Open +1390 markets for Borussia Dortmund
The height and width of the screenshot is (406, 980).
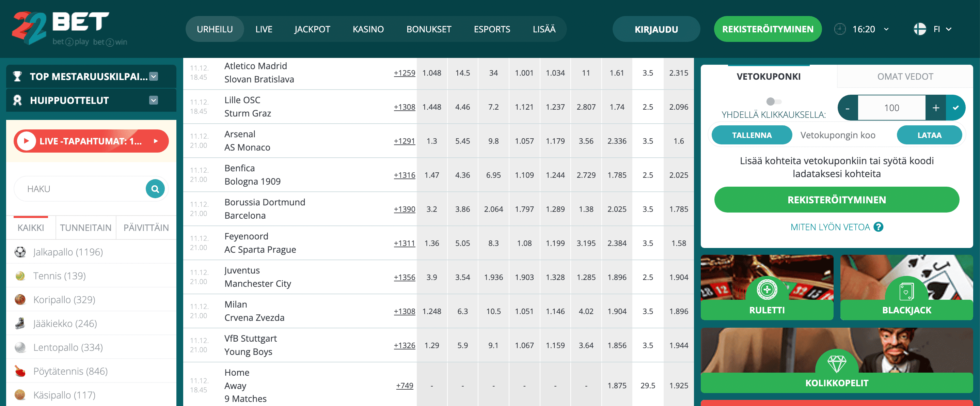[405, 209]
